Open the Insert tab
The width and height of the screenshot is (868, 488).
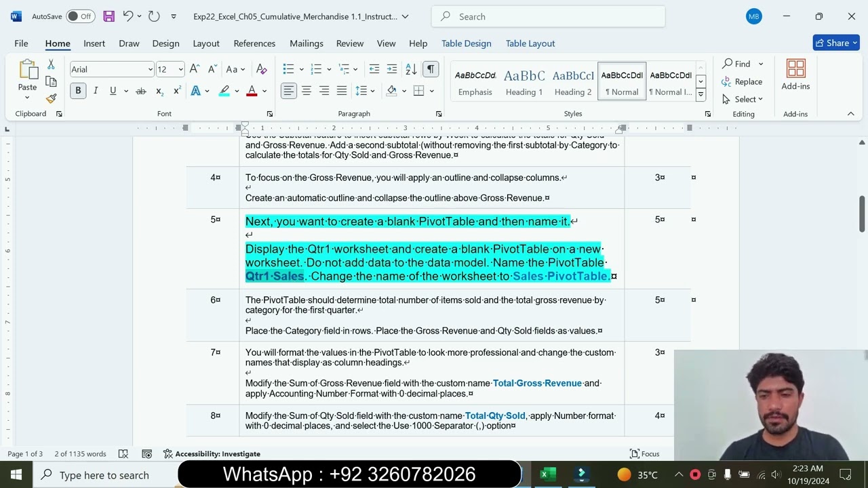[x=94, y=43]
